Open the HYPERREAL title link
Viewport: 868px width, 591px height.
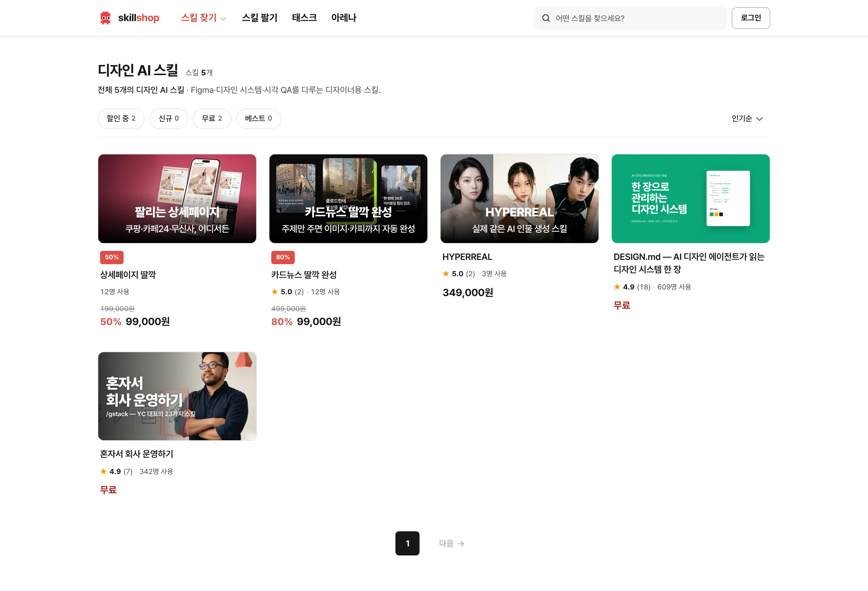coord(467,257)
